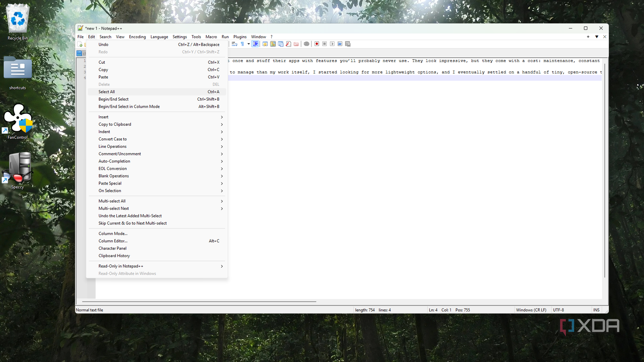Start macro recording with the red record icon

tap(317, 44)
